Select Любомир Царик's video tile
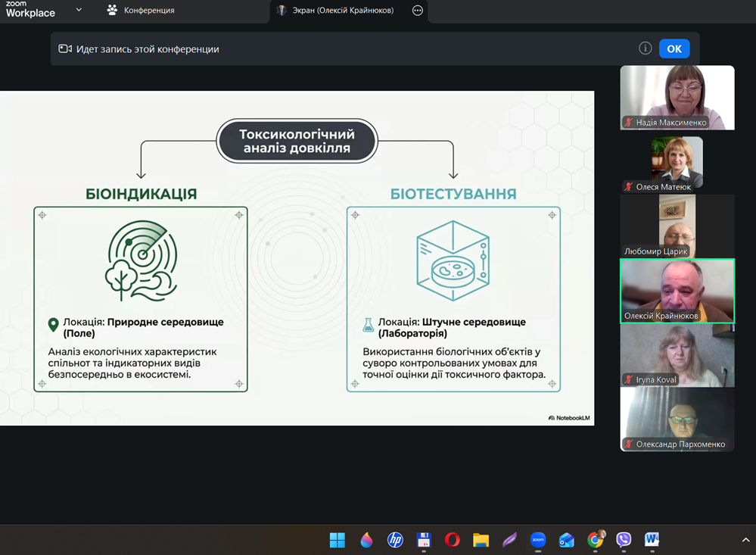 pos(677,225)
